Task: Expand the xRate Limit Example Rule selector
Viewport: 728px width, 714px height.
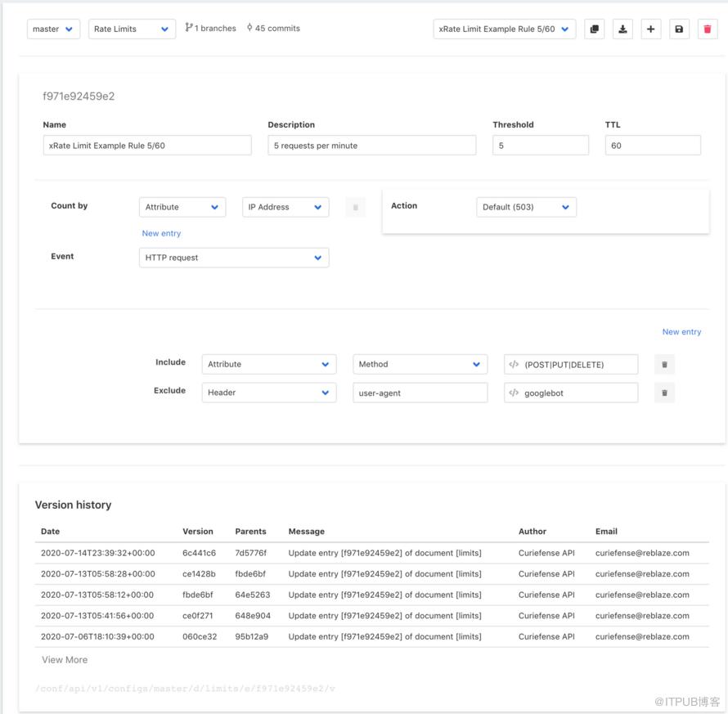Action: tap(505, 29)
